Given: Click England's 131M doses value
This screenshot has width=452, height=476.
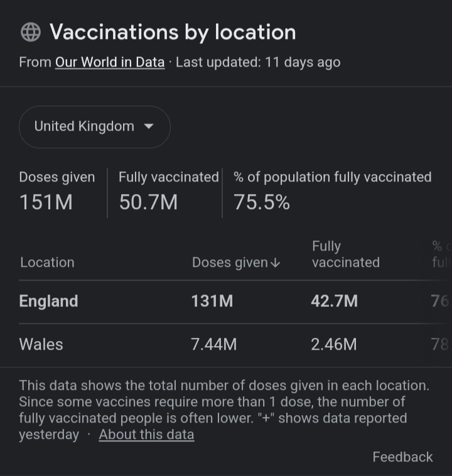Looking at the screenshot, I should [212, 301].
